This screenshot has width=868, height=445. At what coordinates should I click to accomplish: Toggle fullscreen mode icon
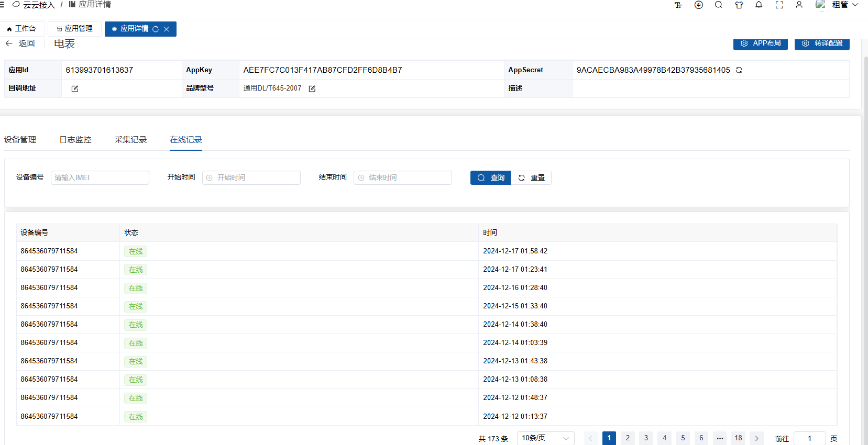click(x=779, y=5)
